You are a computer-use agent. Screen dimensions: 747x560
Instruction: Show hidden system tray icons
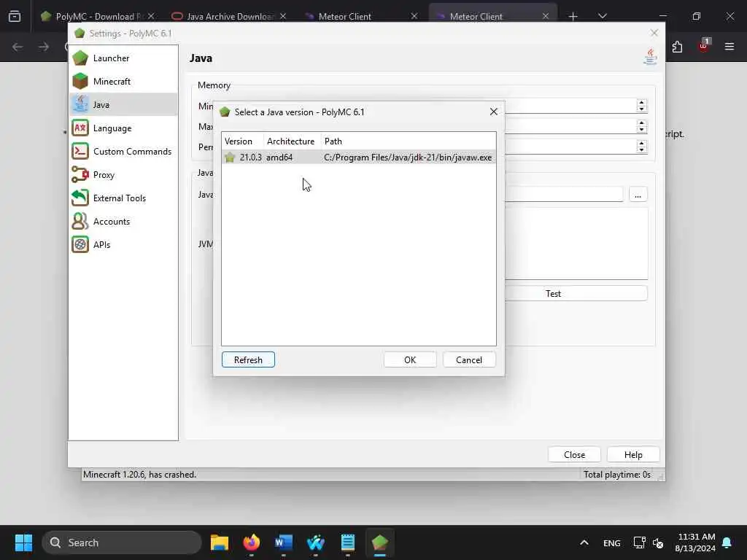click(584, 542)
